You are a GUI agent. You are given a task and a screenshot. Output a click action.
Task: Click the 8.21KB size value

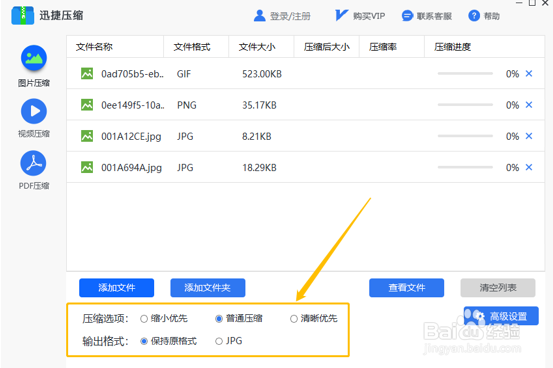(x=257, y=137)
